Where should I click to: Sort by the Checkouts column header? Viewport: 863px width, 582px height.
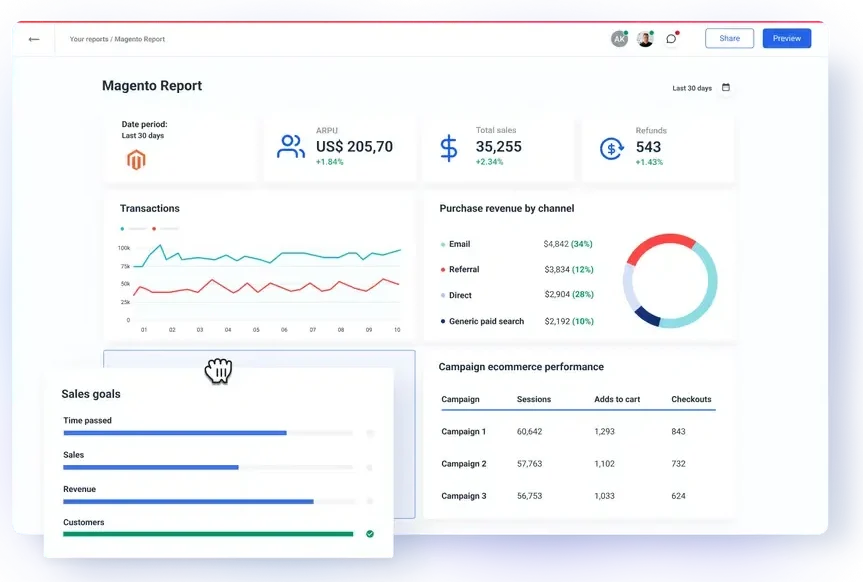point(691,399)
